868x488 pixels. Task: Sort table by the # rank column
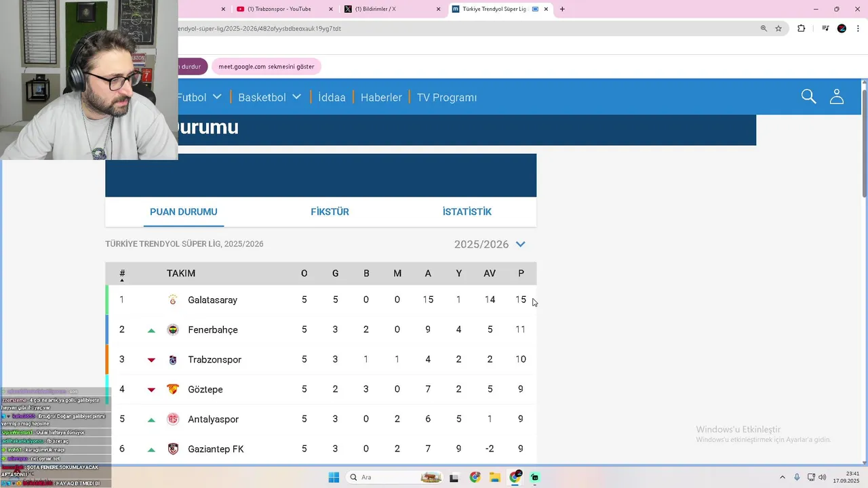[122, 274]
